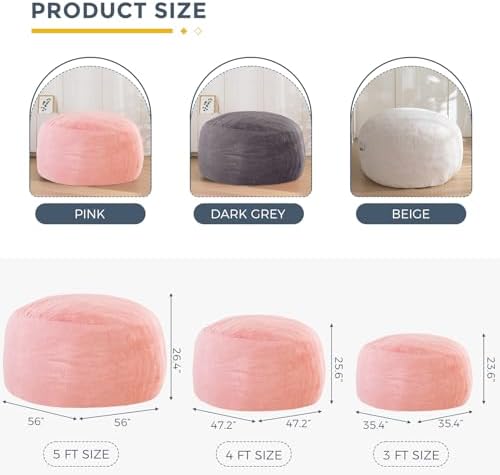
Task: Click the 23.6" height dimension label
Action: 491,370
